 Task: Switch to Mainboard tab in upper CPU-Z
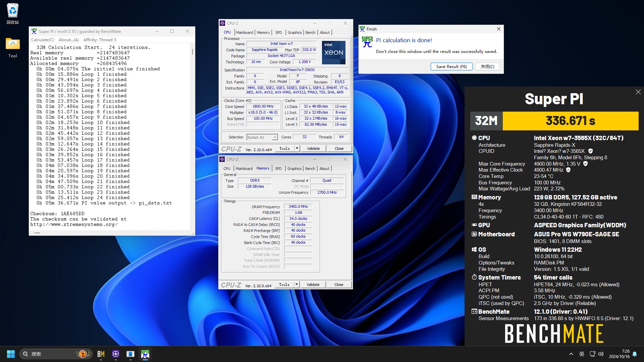coord(245,33)
